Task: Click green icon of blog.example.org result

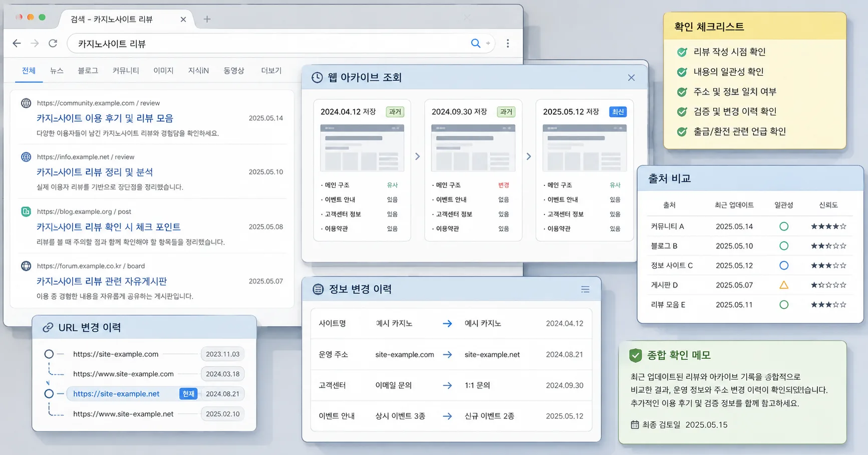Action: point(26,211)
